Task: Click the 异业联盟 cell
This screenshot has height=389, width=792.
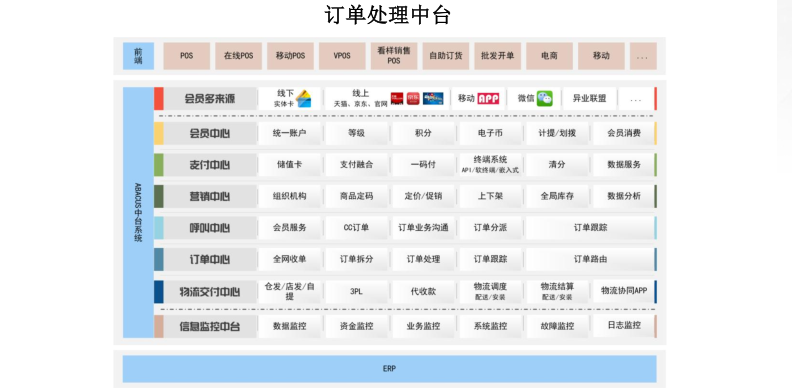Action: coord(589,99)
